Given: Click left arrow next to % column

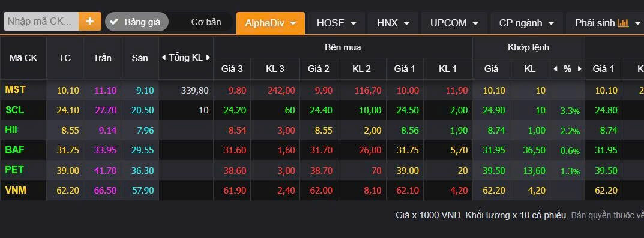Looking at the screenshot, I should pyautogui.click(x=556, y=69).
